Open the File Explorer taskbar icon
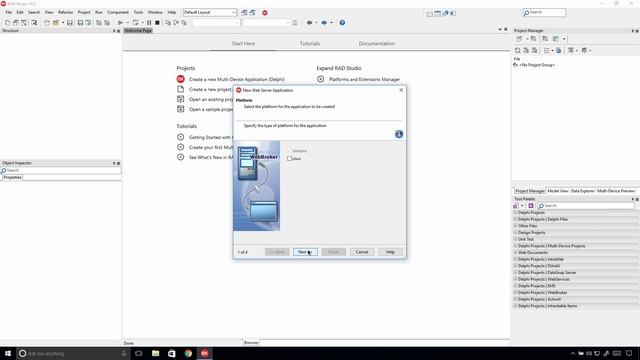The image size is (640, 360). pos(156,353)
